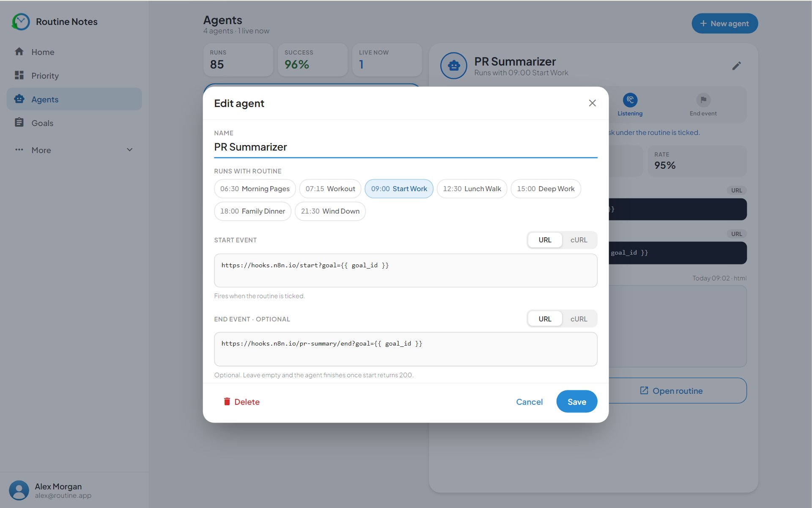Image resolution: width=812 pixels, height=508 pixels.
Task: Open Priority in the sidebar
Action: pyautogui.click(x=74, y=75)
